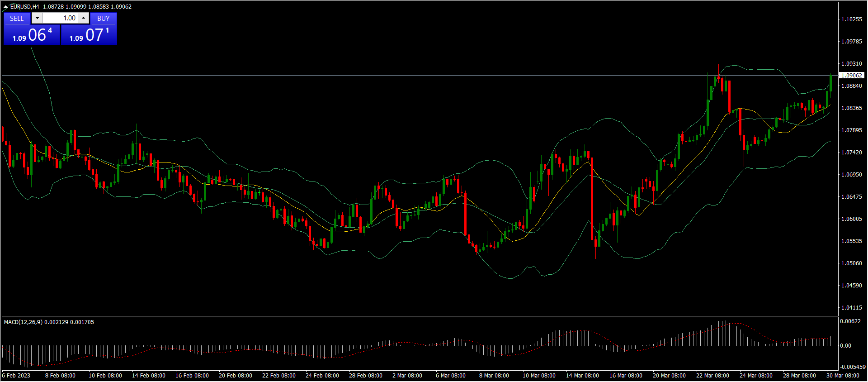Click the 10 Mar 08:00 time label
This screenshot has width=868, height=382.
pyautogui.click(x=539, y=376)
